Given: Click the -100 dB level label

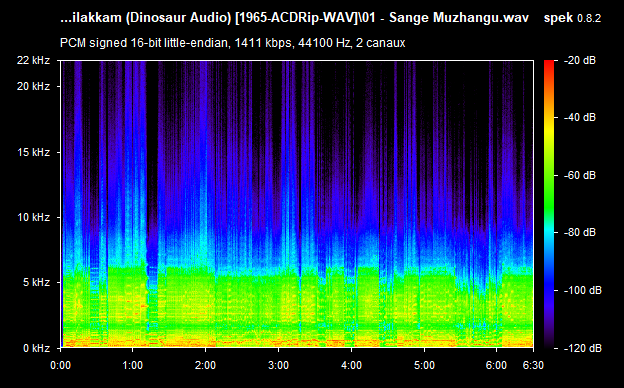Looking at the screenshot, I should click(583, 290).
